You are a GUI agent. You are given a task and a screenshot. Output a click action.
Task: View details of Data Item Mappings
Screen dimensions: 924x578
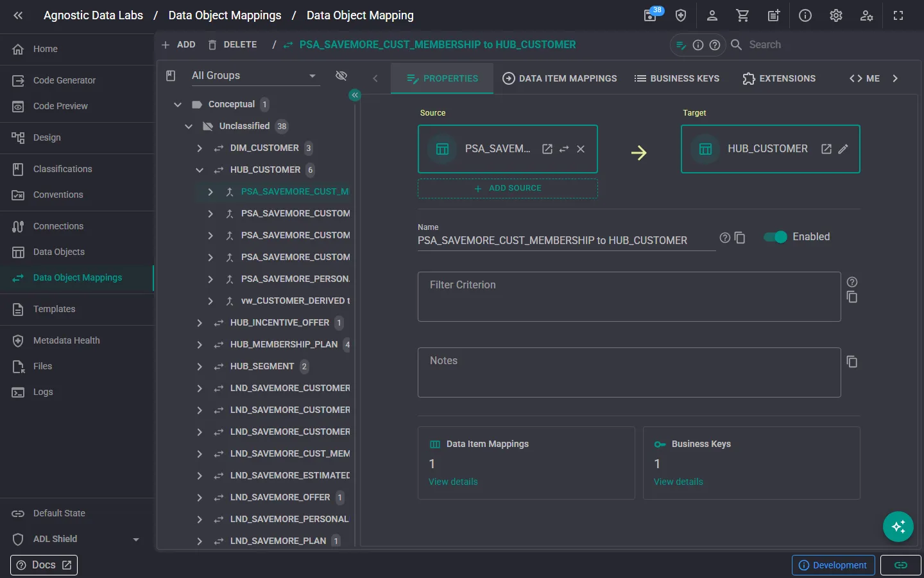coord(453,482)
